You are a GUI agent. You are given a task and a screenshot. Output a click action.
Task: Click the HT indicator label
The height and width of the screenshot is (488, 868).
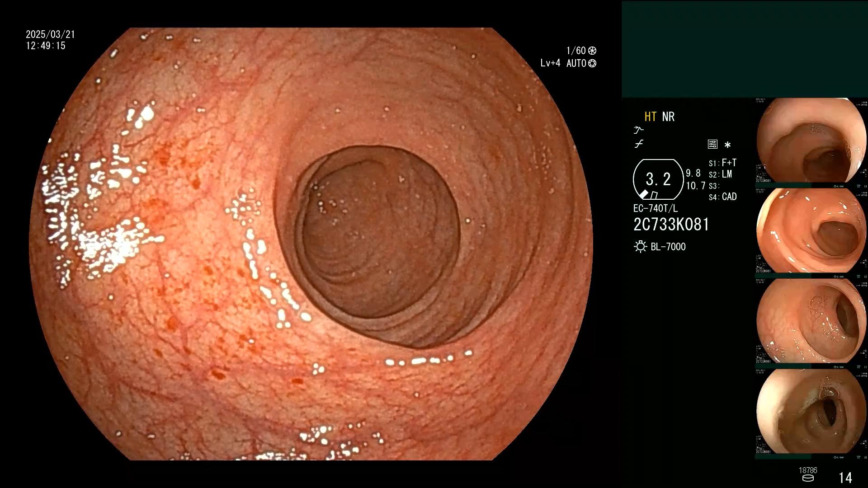click(650, 117)
